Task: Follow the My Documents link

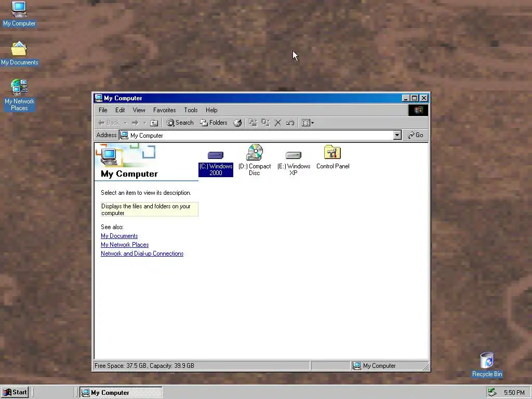Action: [119, 236]
